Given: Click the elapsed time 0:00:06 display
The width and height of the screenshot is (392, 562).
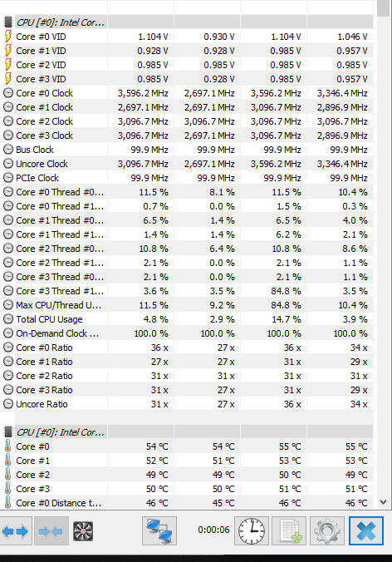Looking at the screenshot, I should 213,530.
